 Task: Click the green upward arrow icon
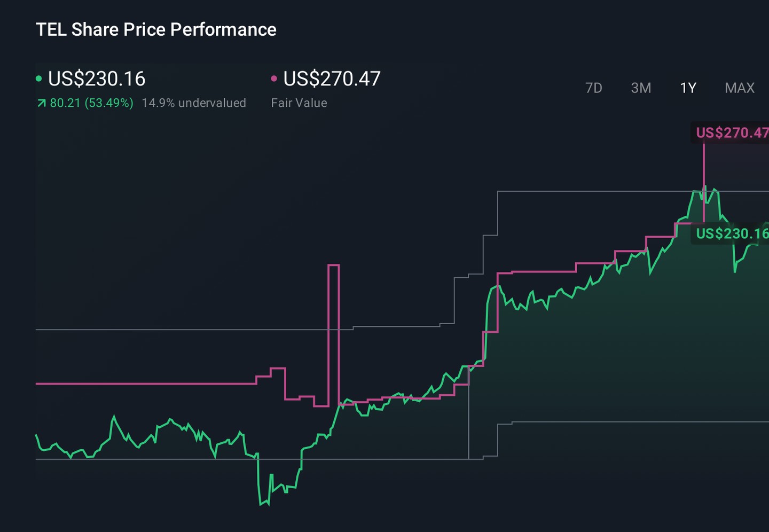[41, 103]
